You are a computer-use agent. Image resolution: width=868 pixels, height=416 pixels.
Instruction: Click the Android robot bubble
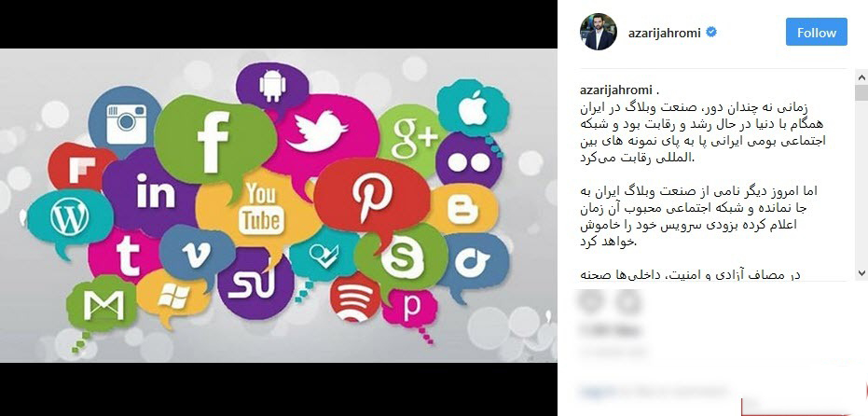pos(272,86)
